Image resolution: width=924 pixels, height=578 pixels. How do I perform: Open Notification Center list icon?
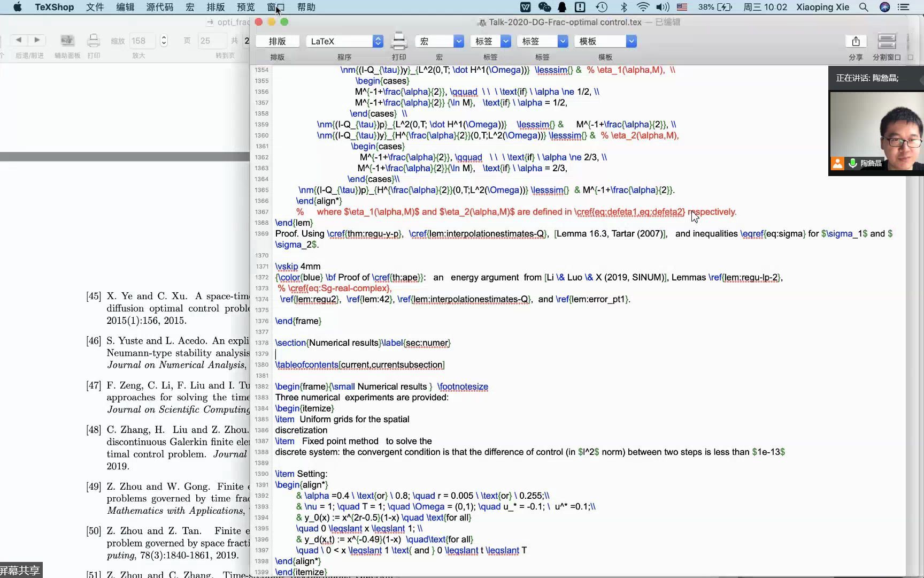(x=904, y=7)
